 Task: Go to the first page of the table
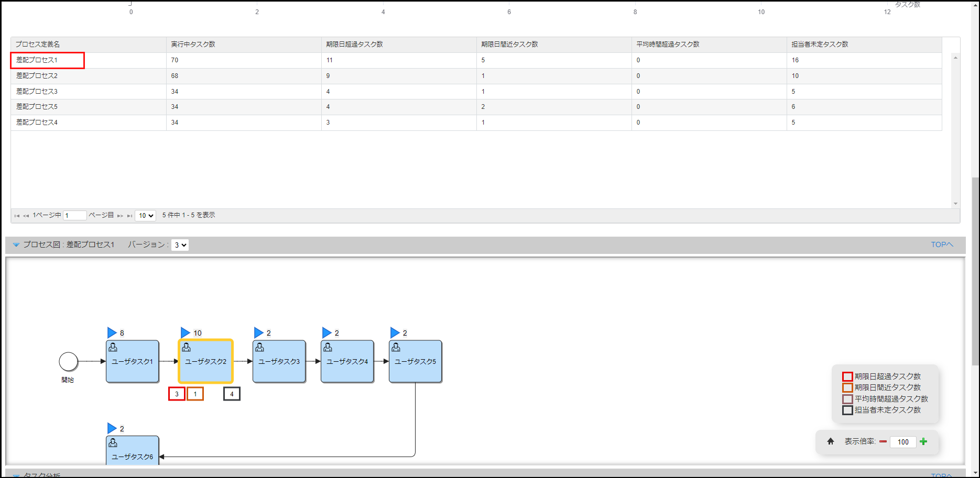[17, 216]
